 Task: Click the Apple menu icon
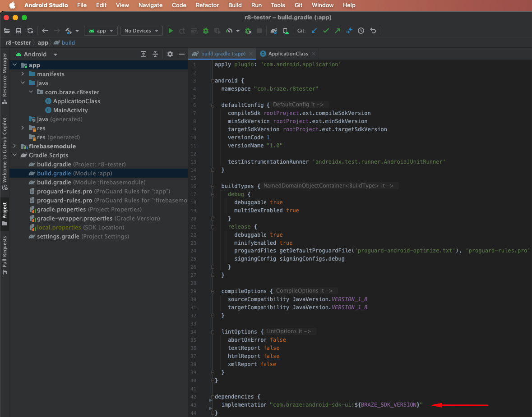click(12, 5)
